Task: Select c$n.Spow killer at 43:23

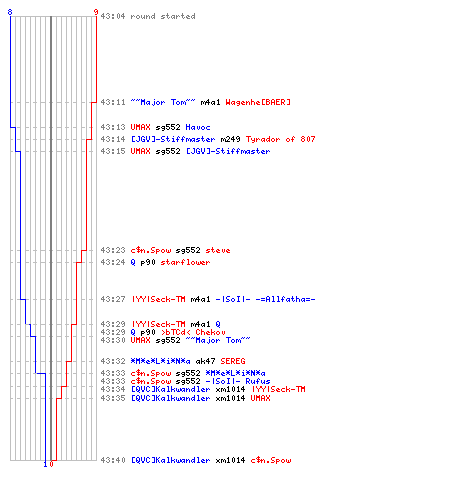Action: pyautogui.click(x=151, y=250)
